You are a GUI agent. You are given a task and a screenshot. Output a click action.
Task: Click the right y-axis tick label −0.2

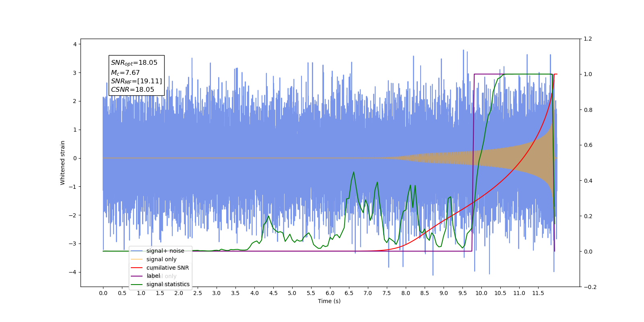pos(590,287)
